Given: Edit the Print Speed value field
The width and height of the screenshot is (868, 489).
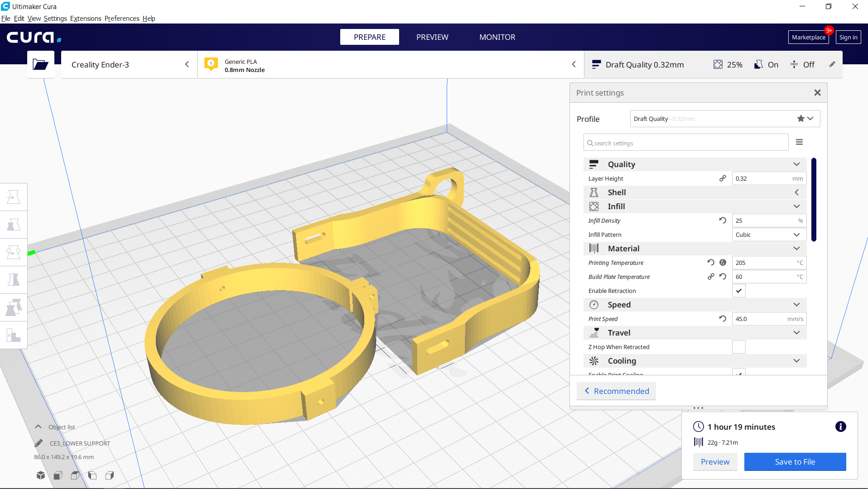Looking at the screenshot, I should point(769,319).
